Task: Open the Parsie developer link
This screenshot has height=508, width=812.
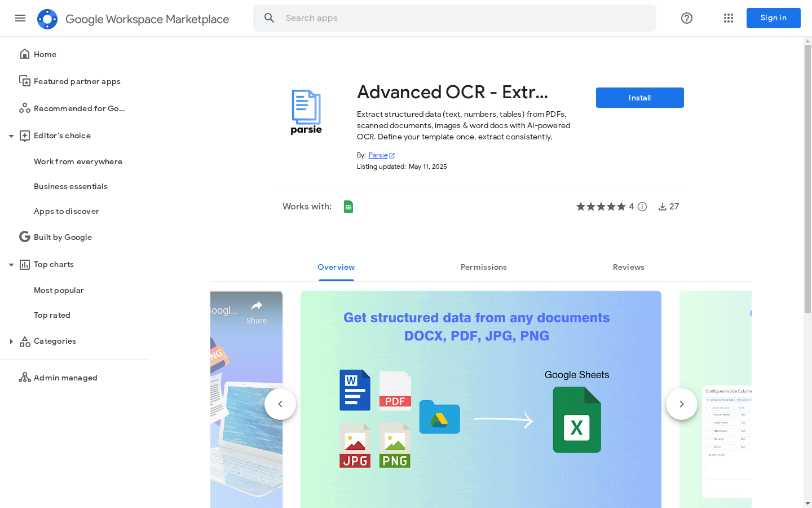Action: [x=378, y=155]
